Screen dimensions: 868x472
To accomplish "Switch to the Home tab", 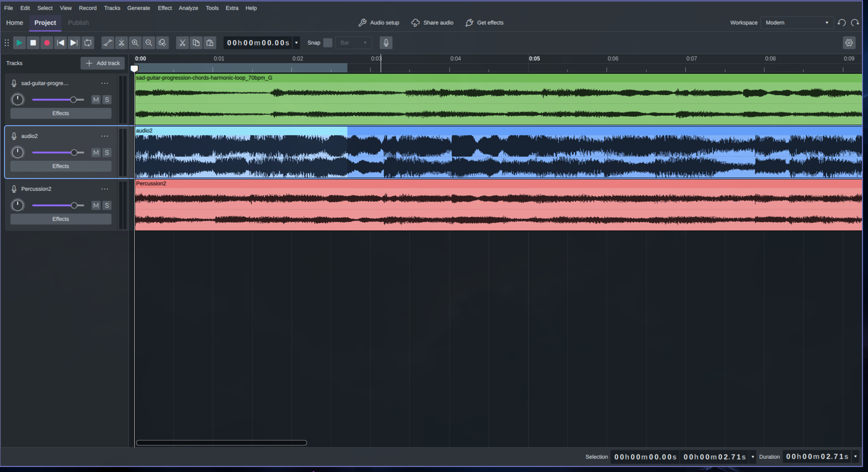I will [x=15, y=23].
